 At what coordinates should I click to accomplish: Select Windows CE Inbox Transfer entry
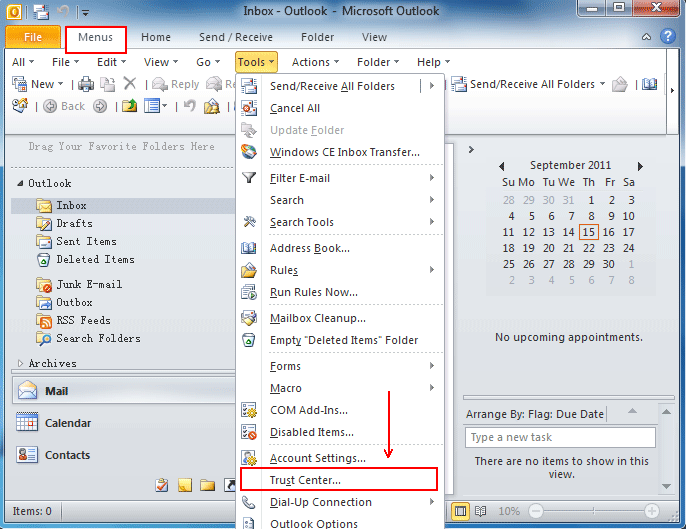point(340,152)
